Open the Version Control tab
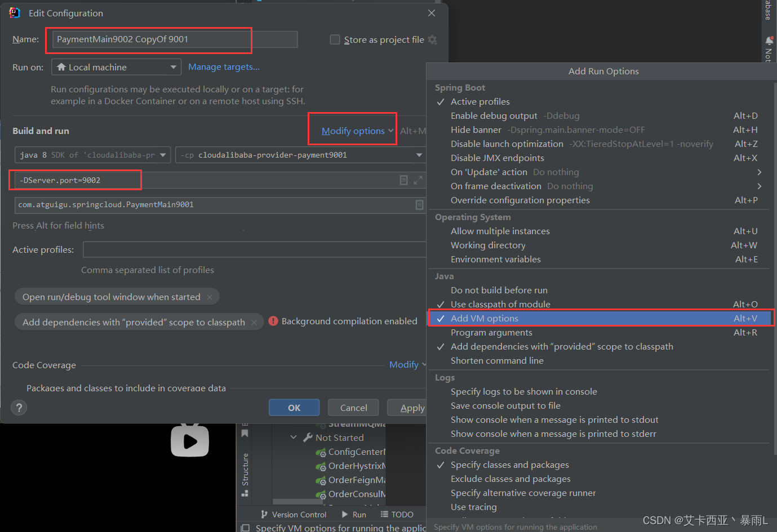The width and height of the screenshot is (777, 532). tap(294, 515)
